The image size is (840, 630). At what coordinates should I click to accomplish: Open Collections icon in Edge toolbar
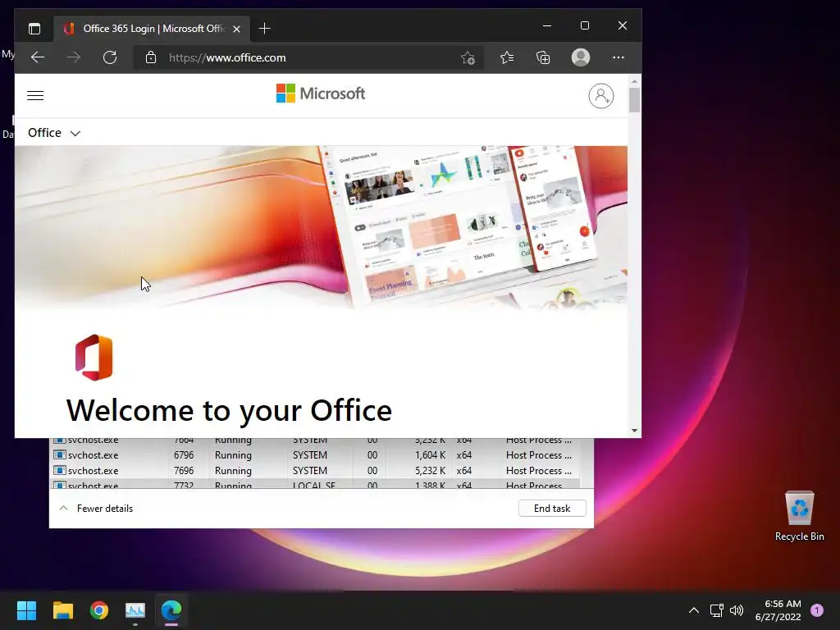[x=543, y=57]
